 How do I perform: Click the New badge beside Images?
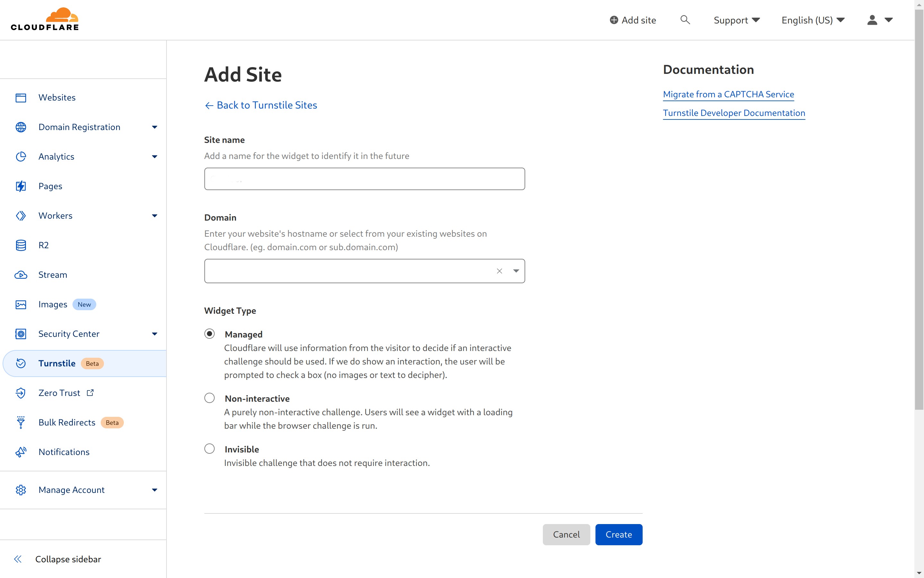[x=84, y=305]
